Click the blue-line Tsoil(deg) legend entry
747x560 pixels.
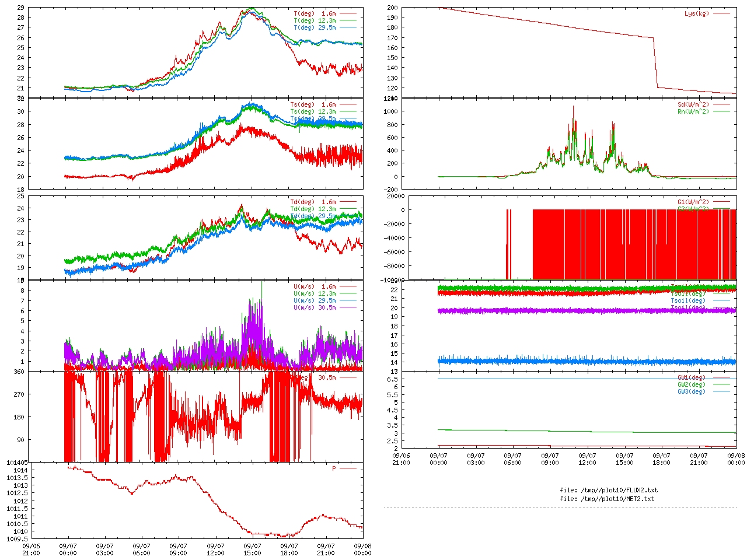(x=689, y=300)
